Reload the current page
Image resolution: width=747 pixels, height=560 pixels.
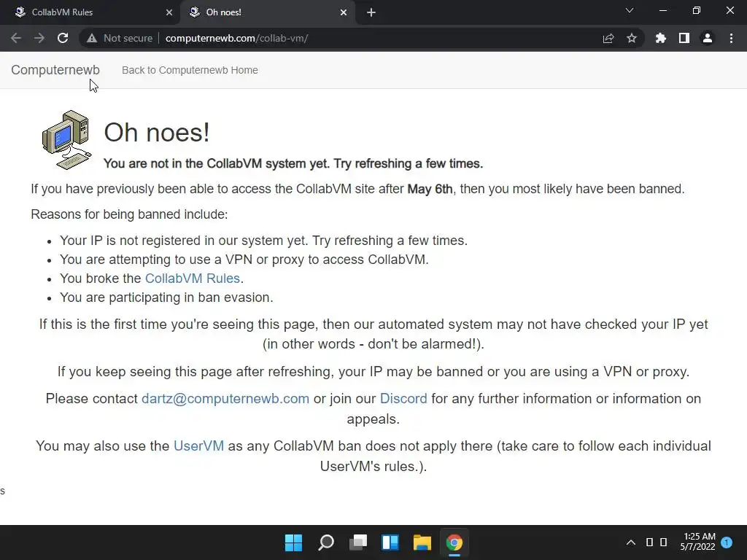click(63, 38)
